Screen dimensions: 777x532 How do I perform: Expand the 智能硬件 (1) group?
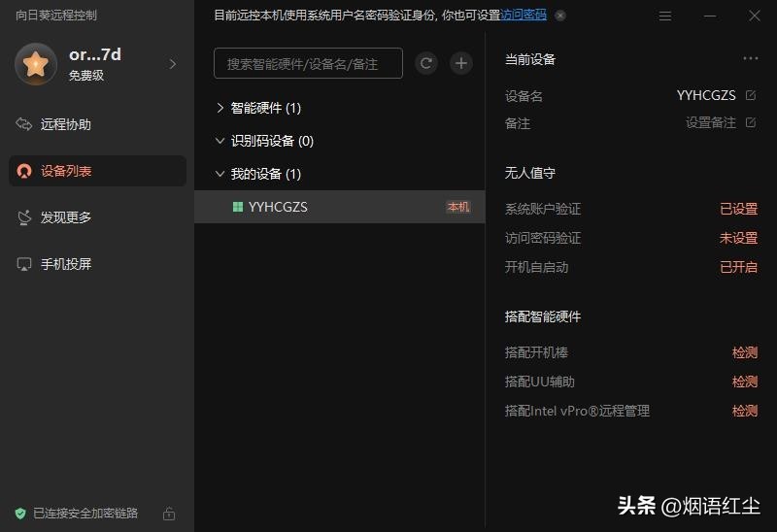pos(220,108)
